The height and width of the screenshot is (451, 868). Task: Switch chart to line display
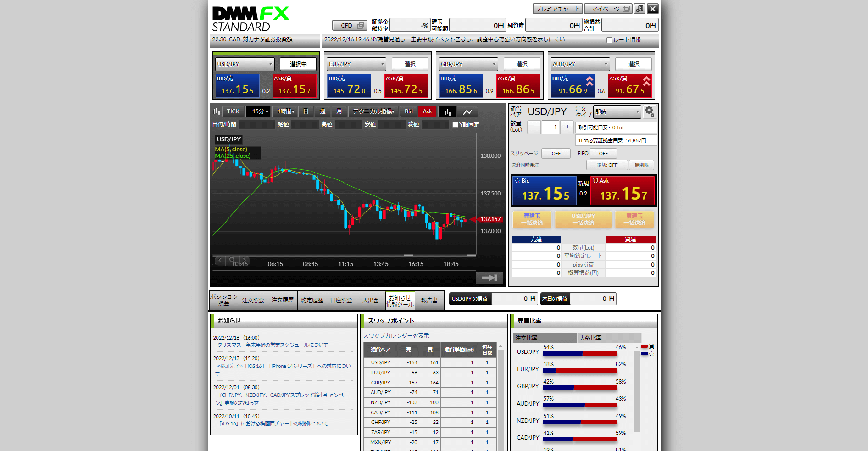(x=467, y=111)
